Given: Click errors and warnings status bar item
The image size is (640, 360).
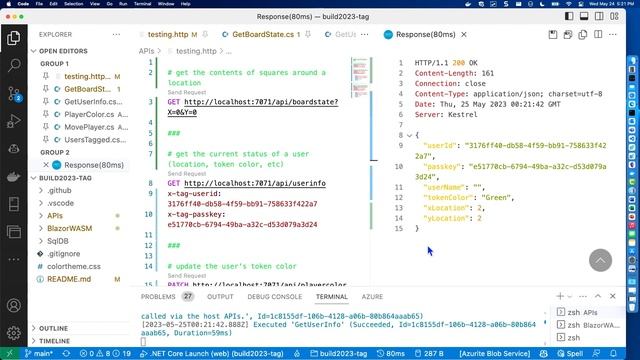Looking at the screenshot, I should [105, 353].
